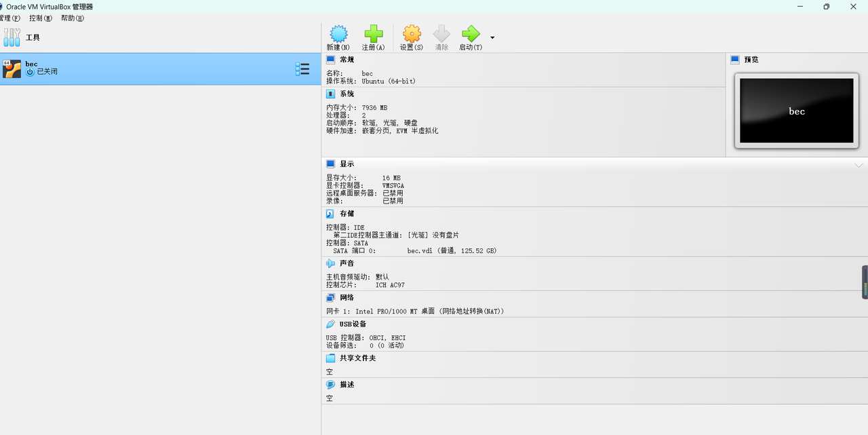The image size is (868, 435).
Task: Open the 系统 section heading
Action: pos(347,94)
